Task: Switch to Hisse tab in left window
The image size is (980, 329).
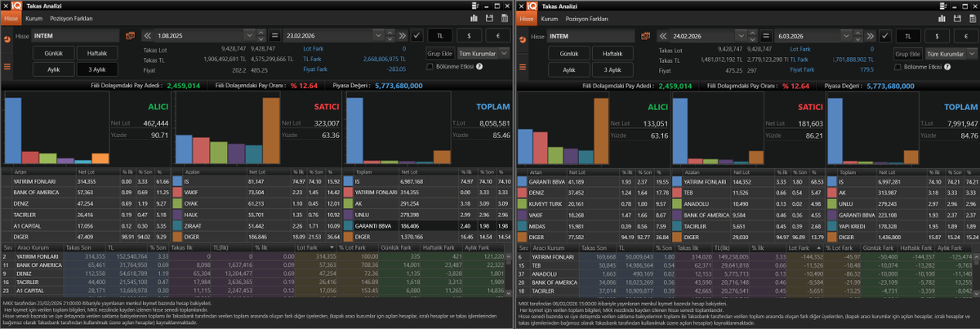Action: tap(10, 17)
